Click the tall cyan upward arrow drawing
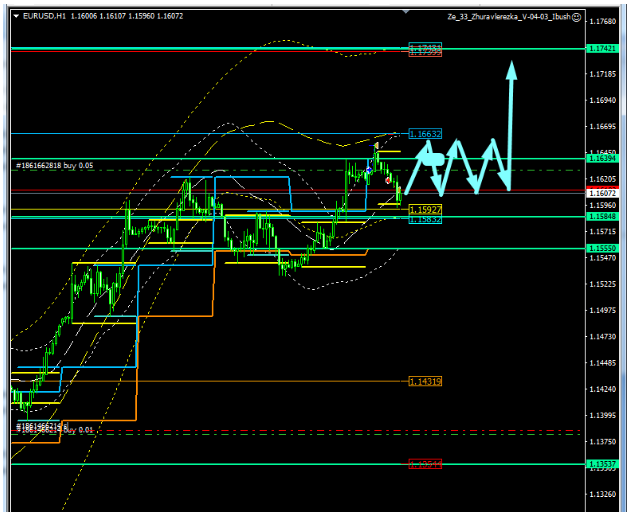634x520 pixels. click(511, 120)
